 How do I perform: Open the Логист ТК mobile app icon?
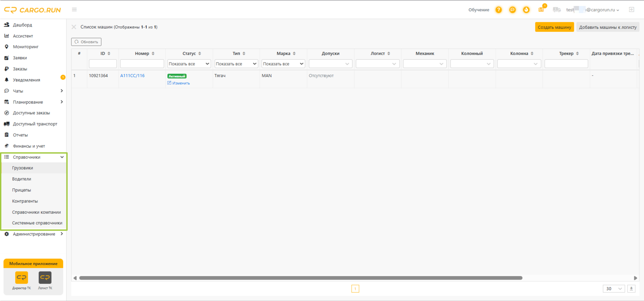coord(45,278)
